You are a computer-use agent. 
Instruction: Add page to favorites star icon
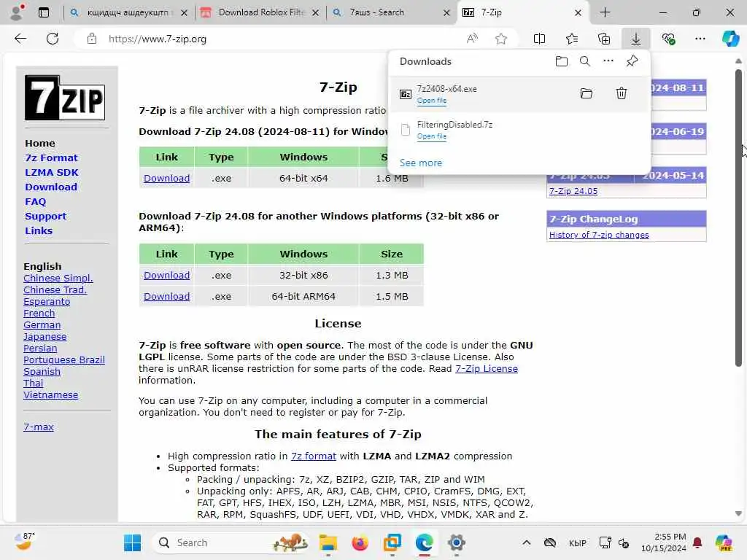[500, 39]
